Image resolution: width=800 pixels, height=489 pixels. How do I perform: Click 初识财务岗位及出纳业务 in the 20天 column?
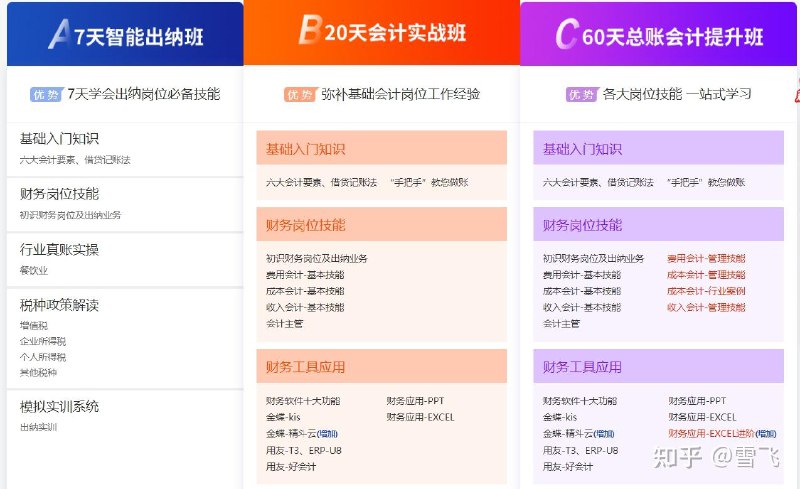click(317, 258)
